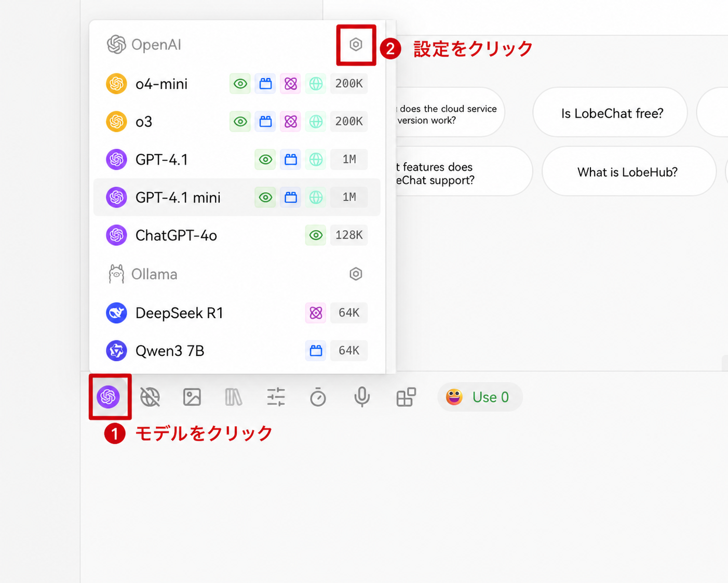The height and width of the screenshot is (583, 728).
Task: Click the o4-mini orange model logo
Action: (x=116, y=84)
